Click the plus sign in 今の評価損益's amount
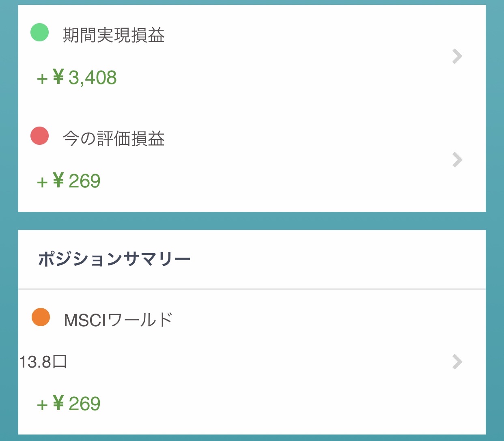 pyautogui.click(x=42, y=182)
